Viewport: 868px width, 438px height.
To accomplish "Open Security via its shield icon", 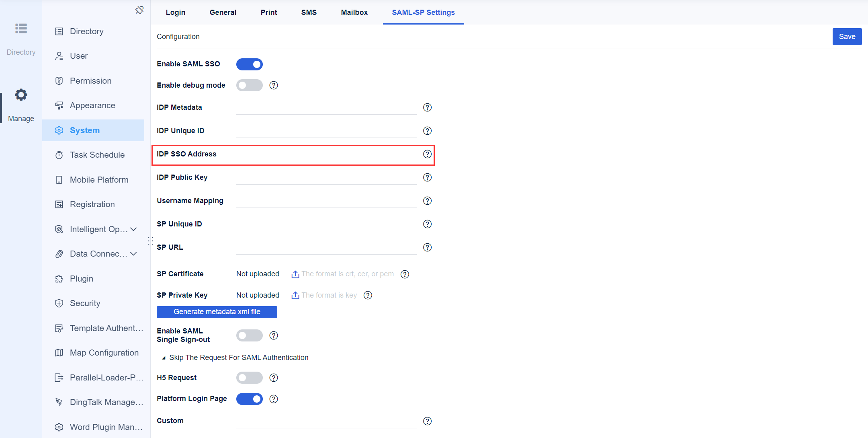I will (59, 303).
